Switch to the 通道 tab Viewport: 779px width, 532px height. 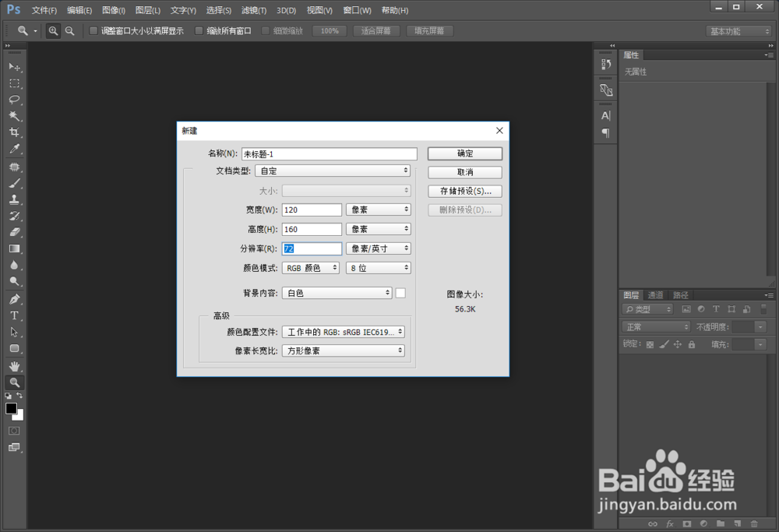655,294
